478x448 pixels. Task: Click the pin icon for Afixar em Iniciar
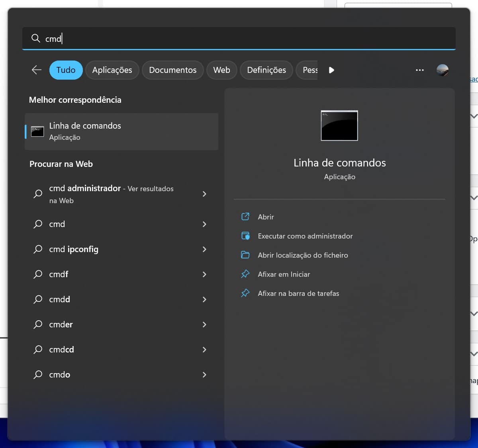pyautogui.click(x=245, y=274)
